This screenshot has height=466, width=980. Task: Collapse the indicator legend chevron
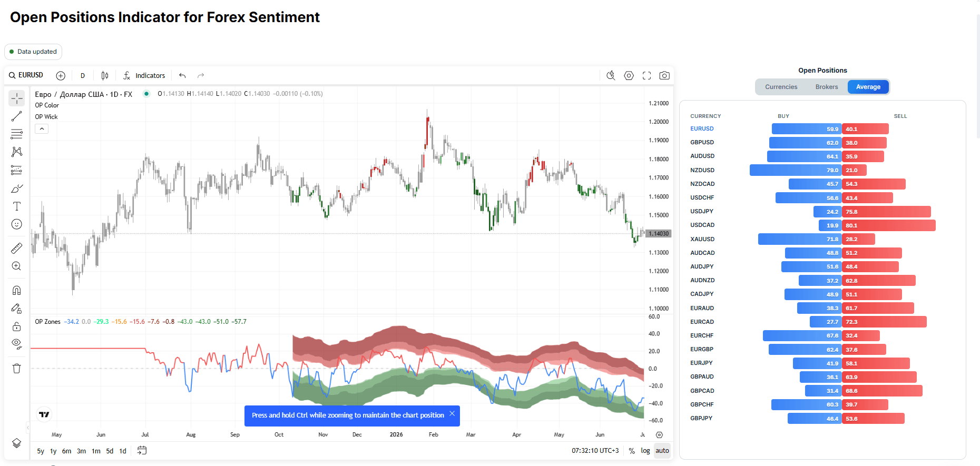coord(42,128)
